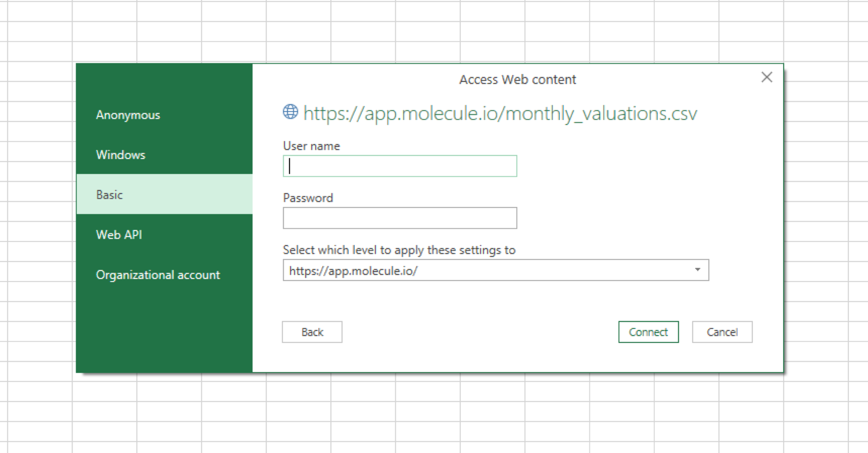Choose the Web API authentication option
868x453 pixels.
click(119, 235)
